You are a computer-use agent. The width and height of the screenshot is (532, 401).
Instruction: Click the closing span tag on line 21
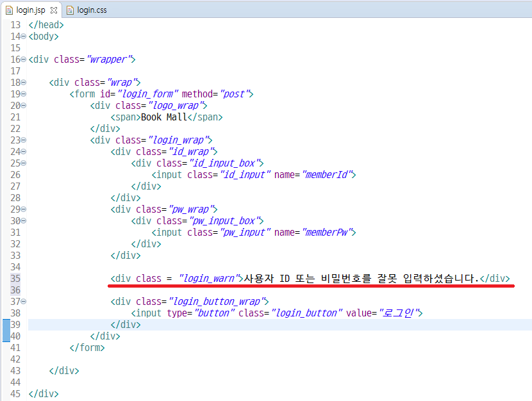pos(205,117)
